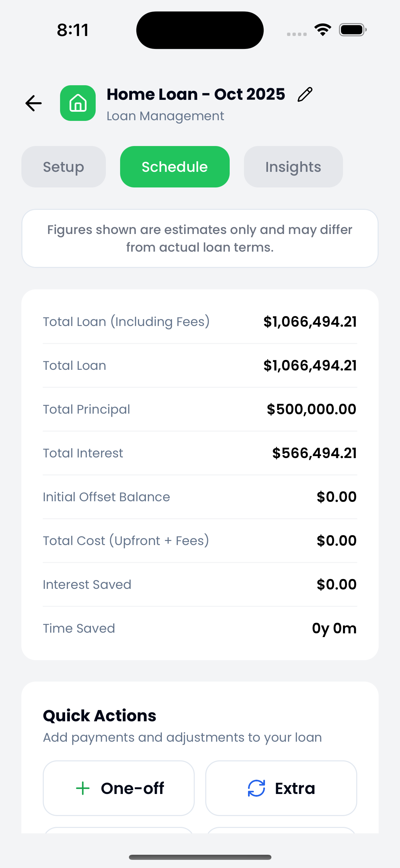Tap the Time Saved value

pos(334,628)
